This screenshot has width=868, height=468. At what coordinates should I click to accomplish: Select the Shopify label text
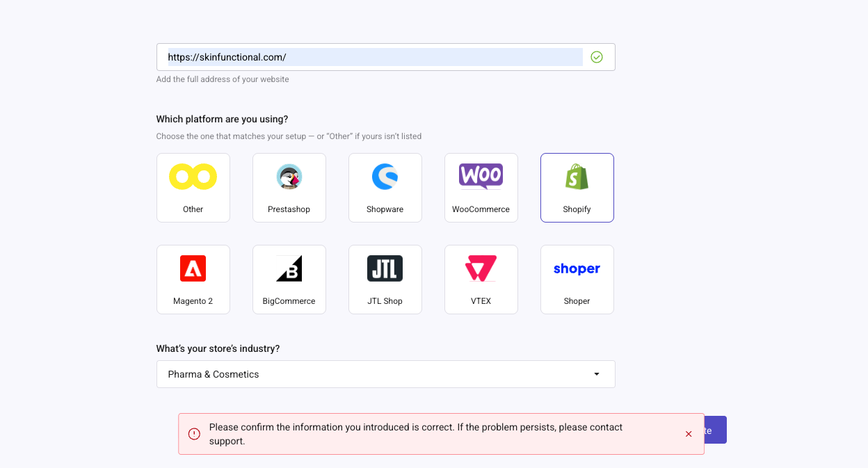coord(577,209)
